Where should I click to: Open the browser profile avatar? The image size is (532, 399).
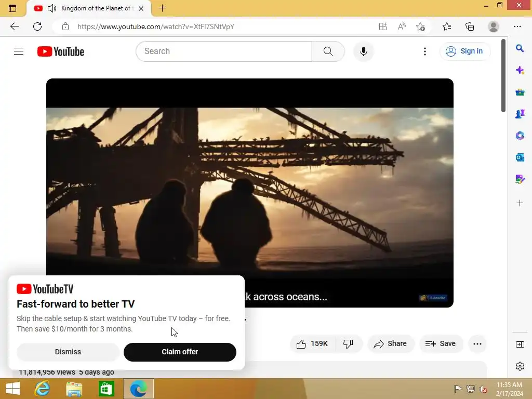pyautogui.click(x=494, y=26)
